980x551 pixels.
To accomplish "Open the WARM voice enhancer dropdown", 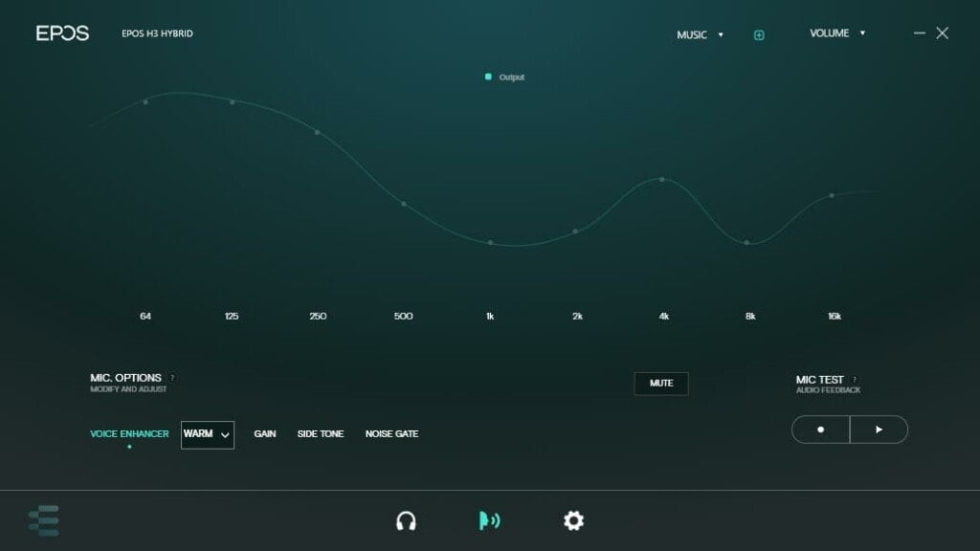I will 208,434.
